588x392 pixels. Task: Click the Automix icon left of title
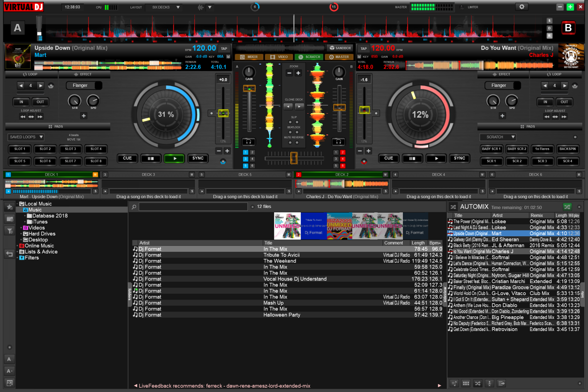453,207
